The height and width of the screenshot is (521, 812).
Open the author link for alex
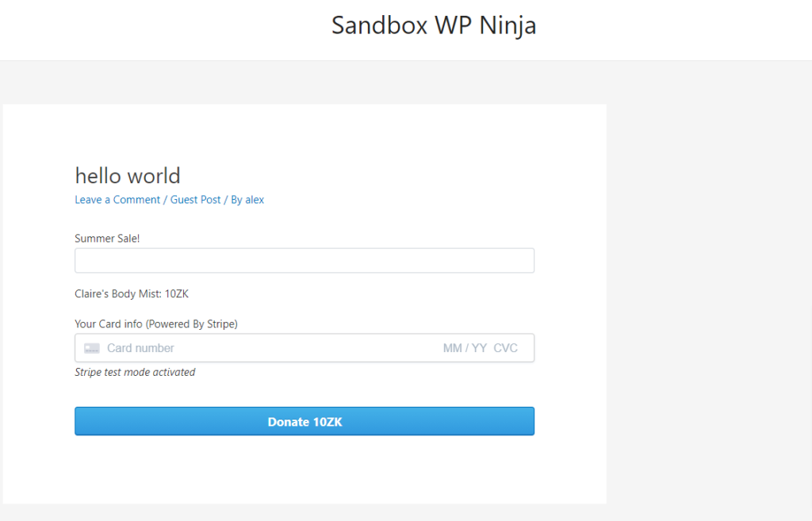tap(255, 200)
